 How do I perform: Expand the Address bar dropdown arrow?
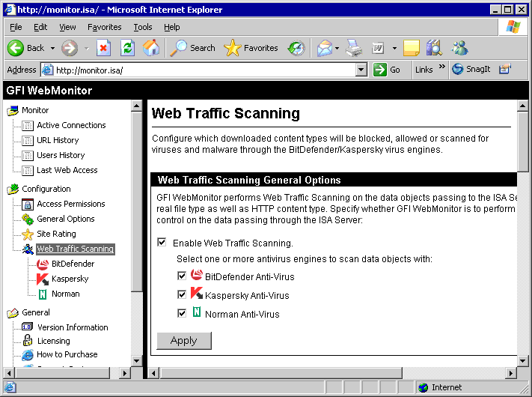click(361, 70)
